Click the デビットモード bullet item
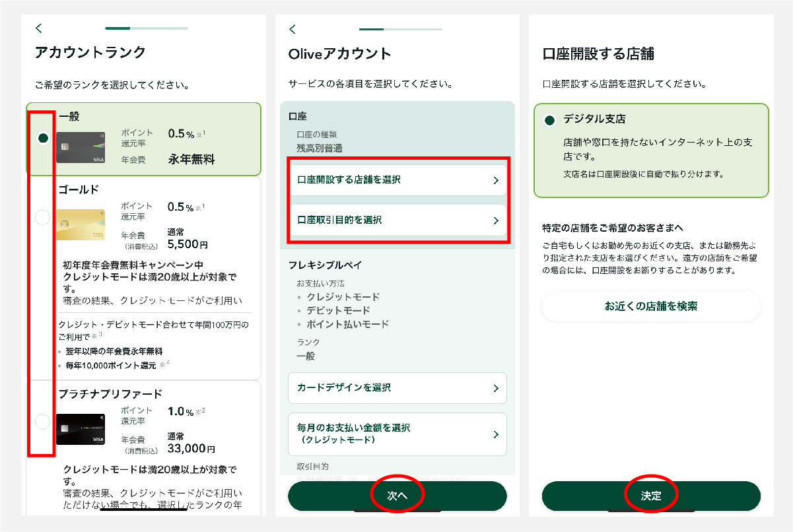 [x=339, y=310]
